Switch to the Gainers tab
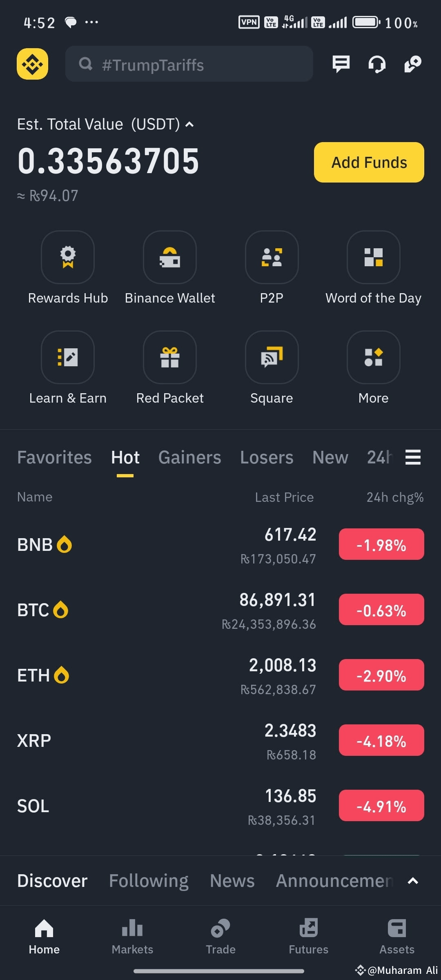The height and width of the screenshot is (980, 441). pos(190,457)
